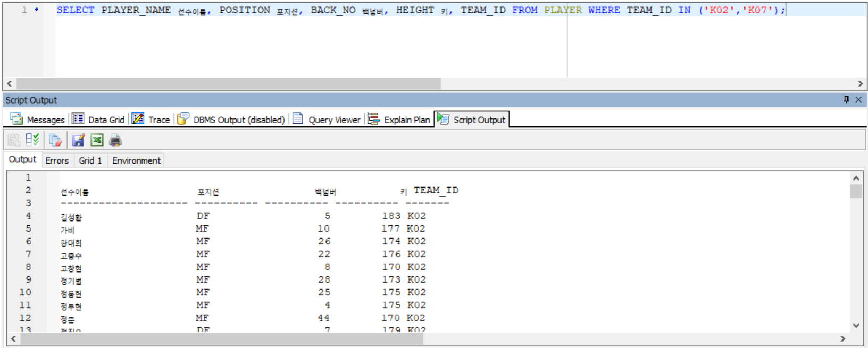Click the 'K07' literal in the query
The image size is (868, 348).
(757, 10)
